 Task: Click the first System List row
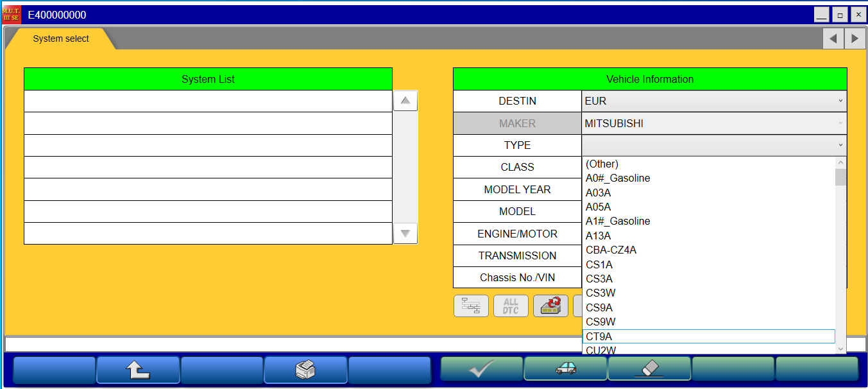[208, 101]
